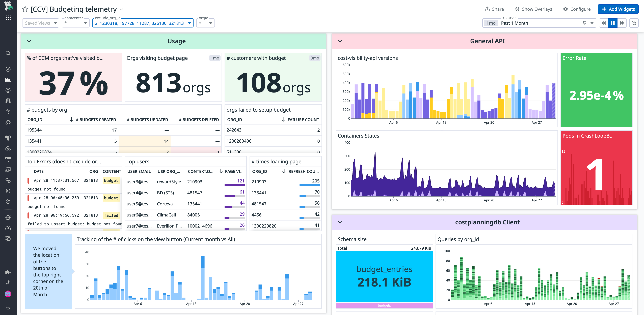Open the Saved Views menu
644x315 pixels.
(x=40, y=23)
